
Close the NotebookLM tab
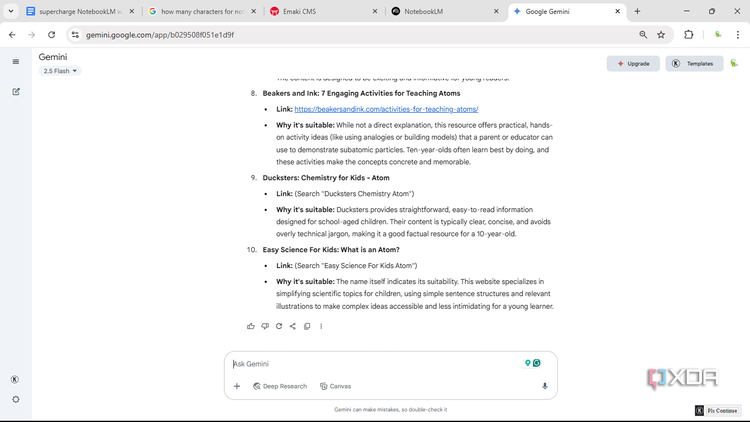(496, 11)
